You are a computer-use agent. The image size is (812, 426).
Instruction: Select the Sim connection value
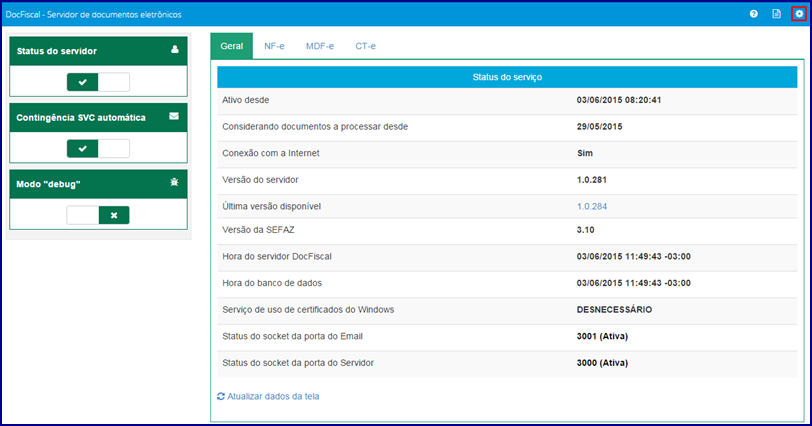click(x=585, y=153)
